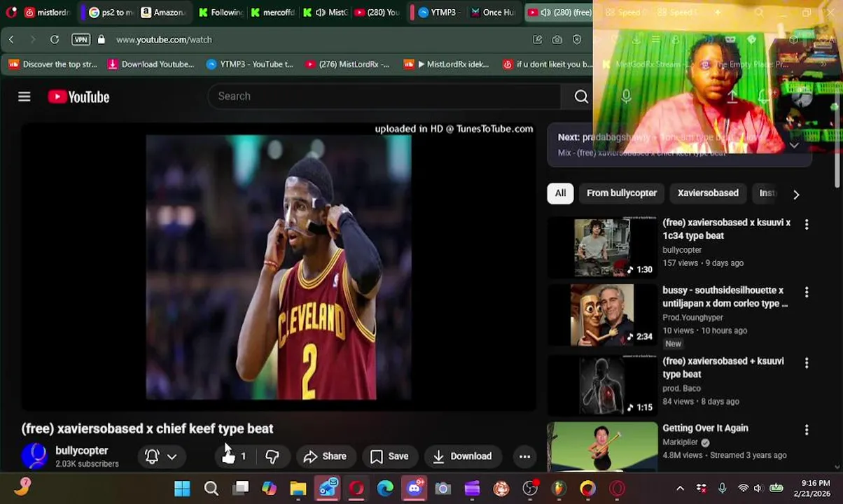Screen dimensions: 843x504
Task: Open Discord from the taskbar
Action: coord(414,489)
